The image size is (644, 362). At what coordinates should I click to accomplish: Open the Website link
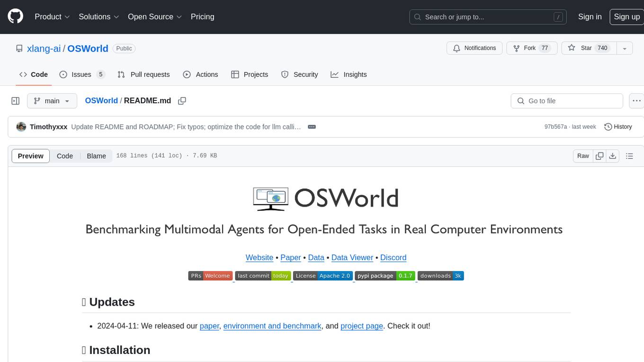click(259, 257)
